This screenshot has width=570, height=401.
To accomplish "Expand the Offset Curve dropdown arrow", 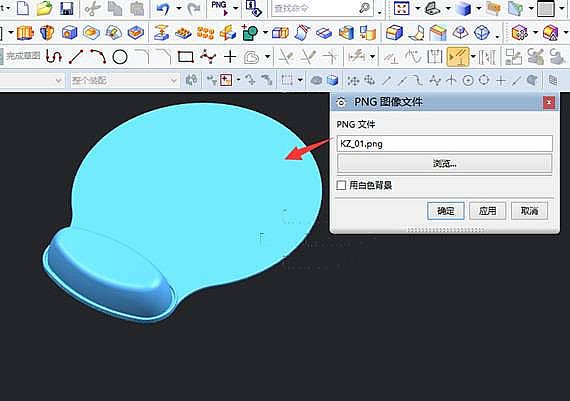I will click(268, 57).
